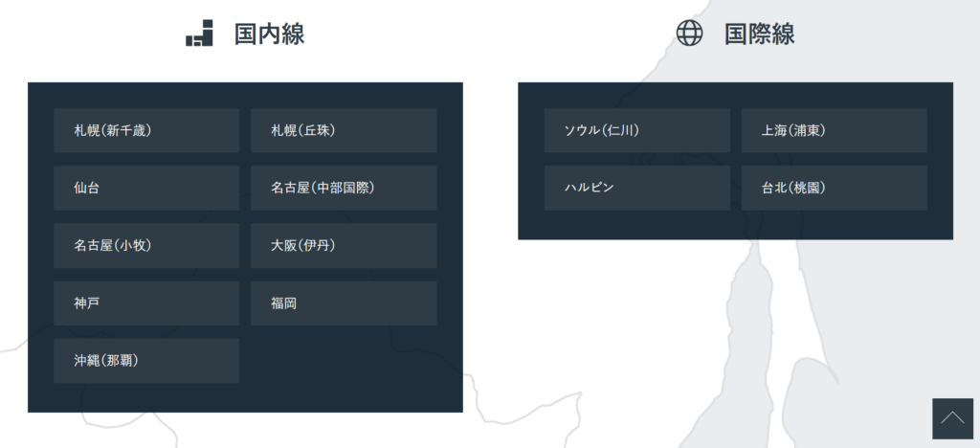Screen dimensions: 980x448
Task: Click empty area in international destinations panel
Action: pyautogui.click(x=735, y=226)
